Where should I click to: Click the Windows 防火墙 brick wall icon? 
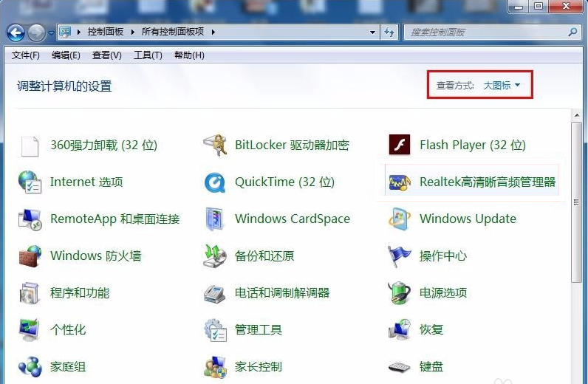tap(30, 256)
